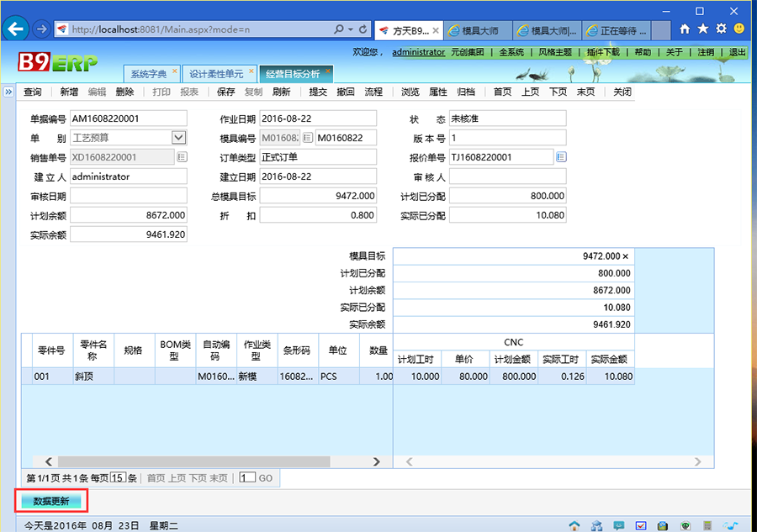Image resolution: width=757 pixels, height=532 pixels.
Task: Open lookup icon beside 报价单号 field
Action: 561,157
